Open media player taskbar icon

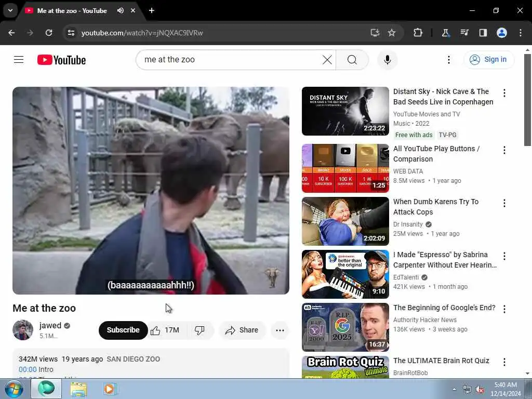click(110, 389)
